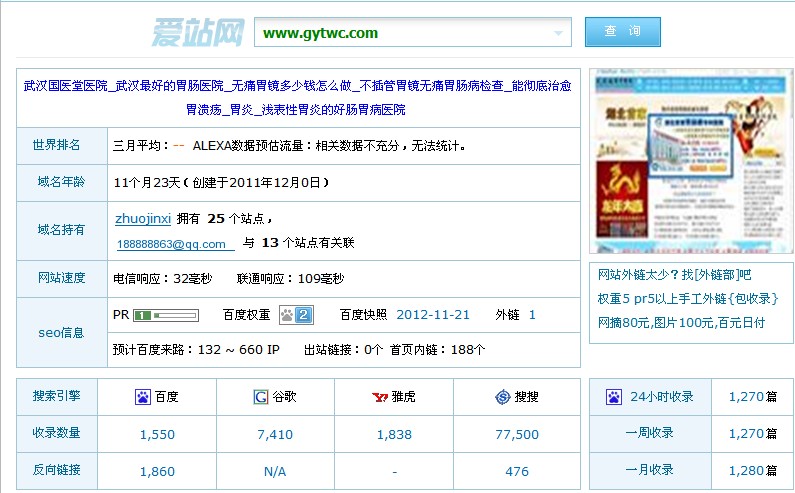The width and height of the screenshot is (795, 493).
Task: Click Google indexed count 7,410
Action: pos(275,434)
